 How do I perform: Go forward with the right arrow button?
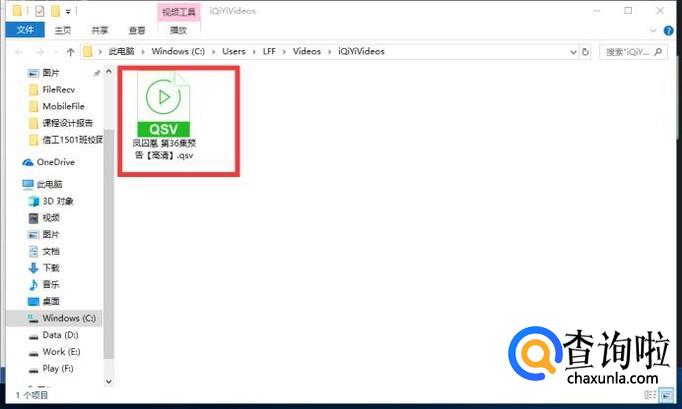[39, 52]
